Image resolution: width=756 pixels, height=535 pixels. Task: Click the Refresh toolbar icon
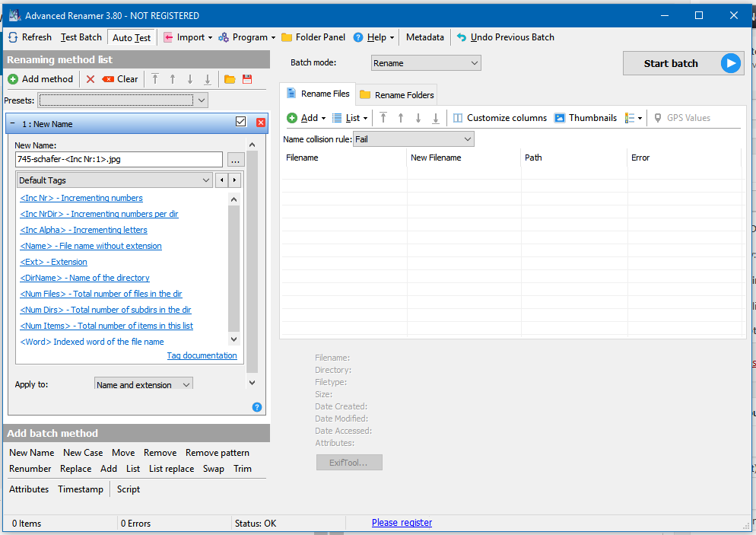tap(13, 37)
